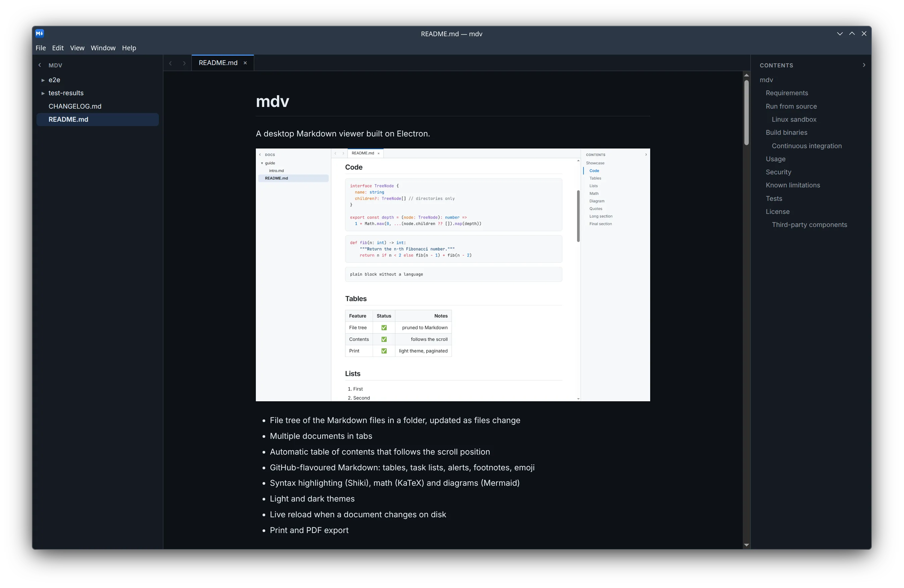
Task: Click the 'mdv' main heading
Action: tap(272, 102)
